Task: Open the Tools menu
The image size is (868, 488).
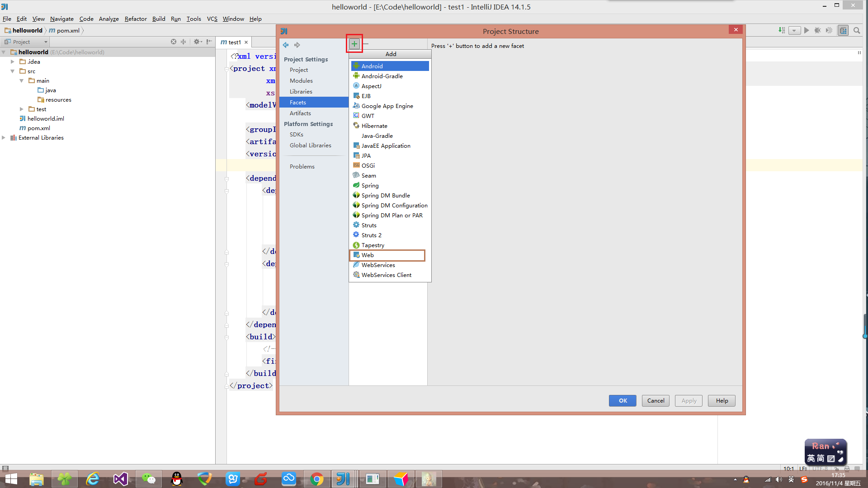Action: pos(193,19)
